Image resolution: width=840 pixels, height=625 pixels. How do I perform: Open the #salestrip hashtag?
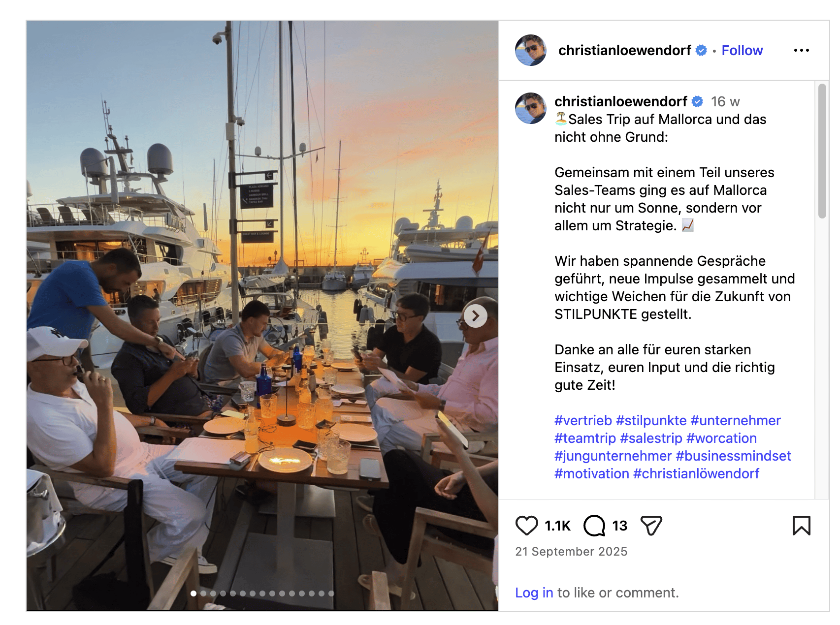tap(651, 438)
